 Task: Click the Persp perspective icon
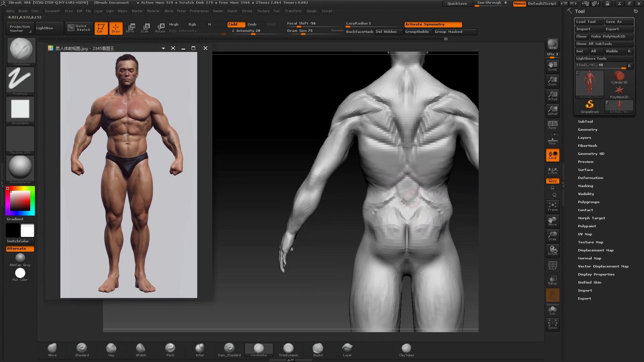point(552,125)
